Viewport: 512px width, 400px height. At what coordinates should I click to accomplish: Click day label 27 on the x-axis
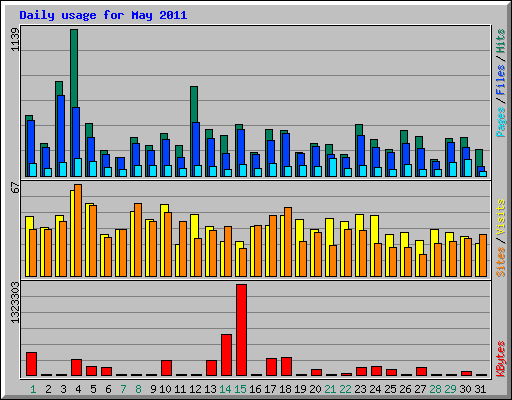point(420,389)
